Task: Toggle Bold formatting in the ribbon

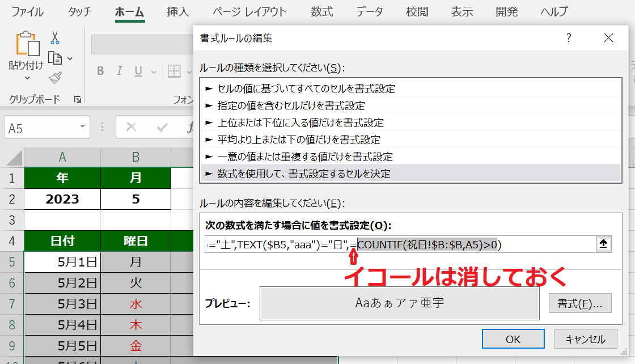Action: point(100,71)
